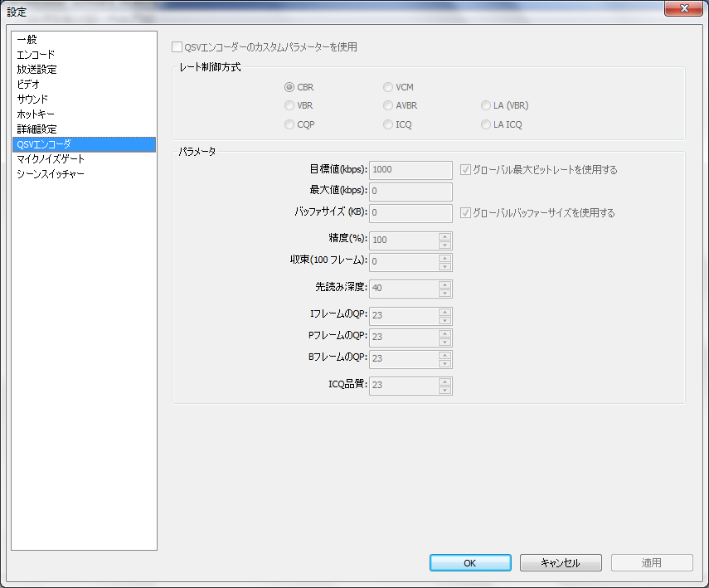Decrease the 先読み深度 spinner
The width and height of the screenshot is (709, 588).
tap(445, 293)
